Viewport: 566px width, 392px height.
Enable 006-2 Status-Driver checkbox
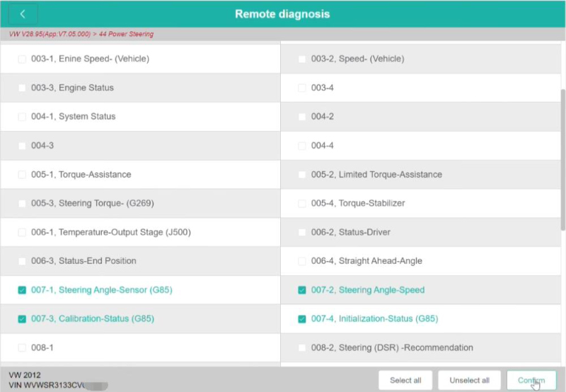coord(302,233)
